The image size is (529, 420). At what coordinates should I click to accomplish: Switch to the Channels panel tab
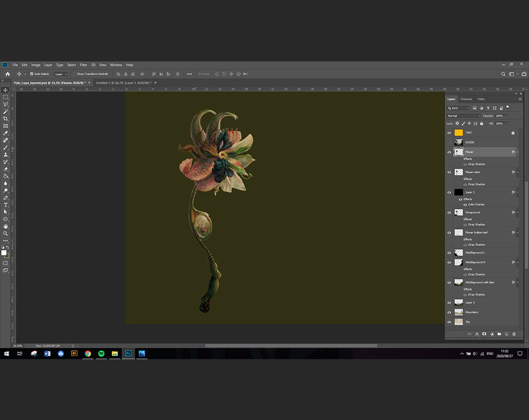click(x=466, y=99)
